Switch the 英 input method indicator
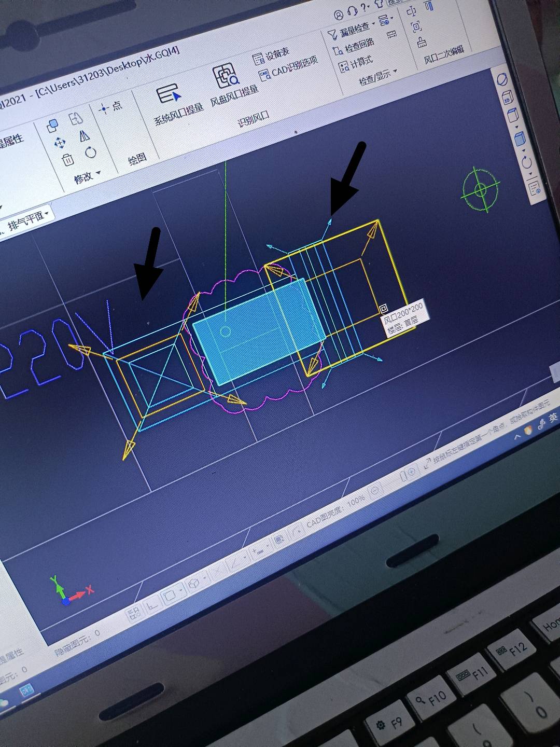This screenshot has width=560, height=747. (553, 418)
